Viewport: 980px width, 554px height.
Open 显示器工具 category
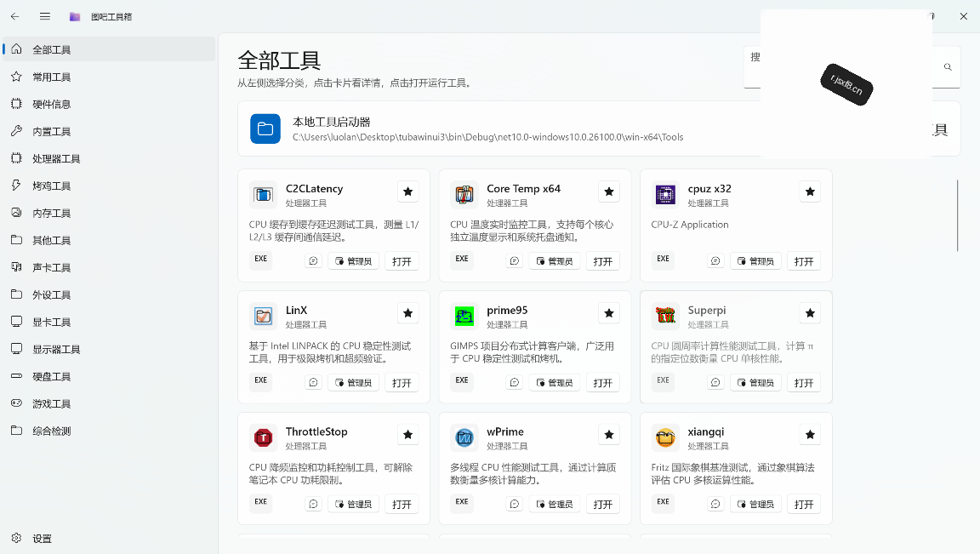(x=109, y=349)
